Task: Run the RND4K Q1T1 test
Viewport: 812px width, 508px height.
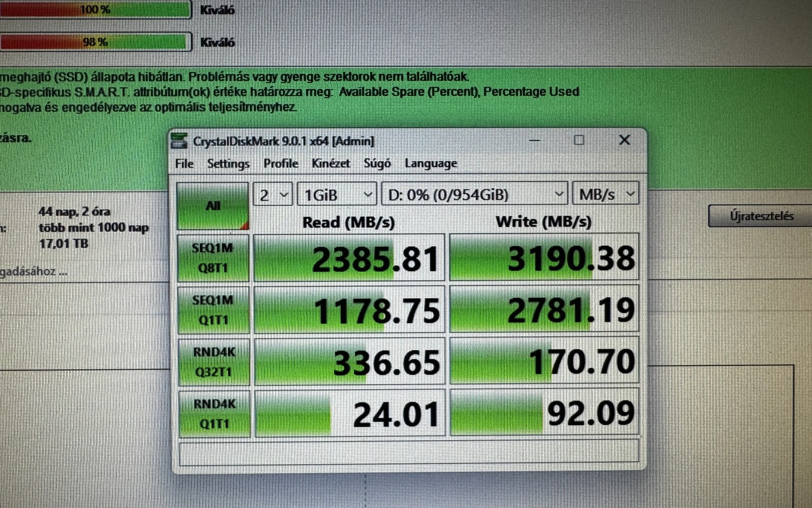Action: [x=214, y=413]
